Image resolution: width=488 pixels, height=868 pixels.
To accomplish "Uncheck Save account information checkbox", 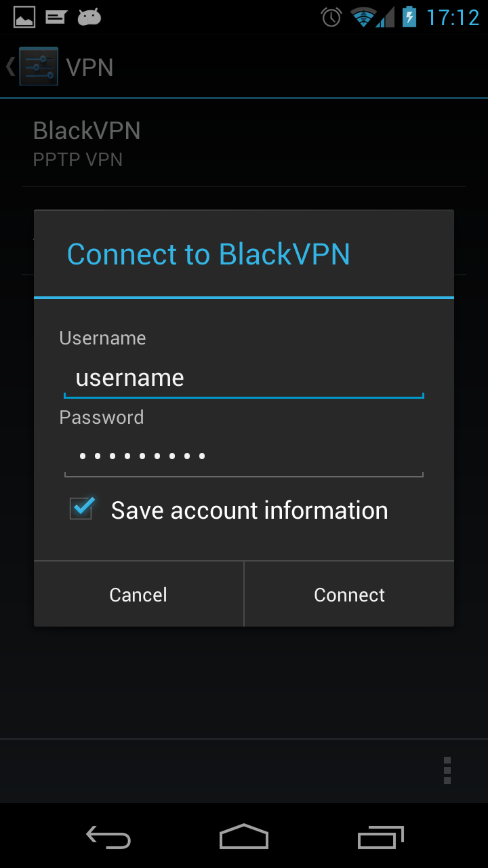I will tap(81, 508).
